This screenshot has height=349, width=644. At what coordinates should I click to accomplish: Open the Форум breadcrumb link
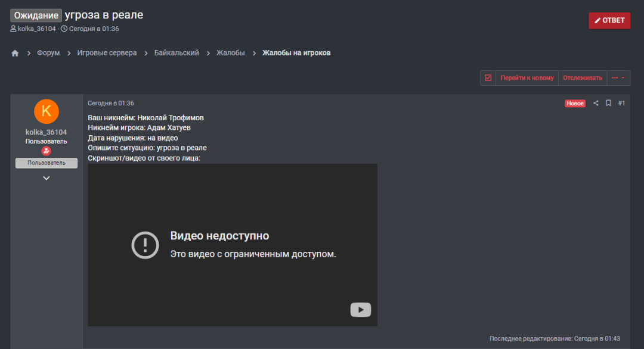tap(48, 53)
